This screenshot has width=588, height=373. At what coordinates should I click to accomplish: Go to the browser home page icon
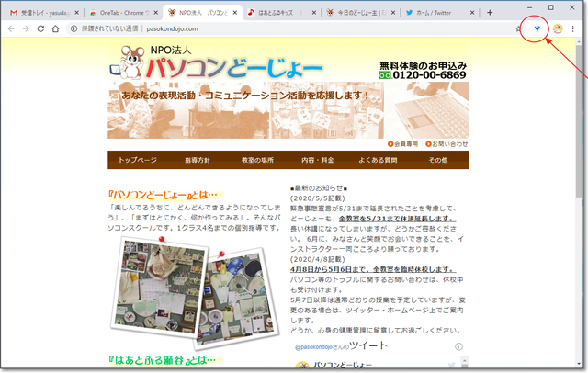coord(57,28)
